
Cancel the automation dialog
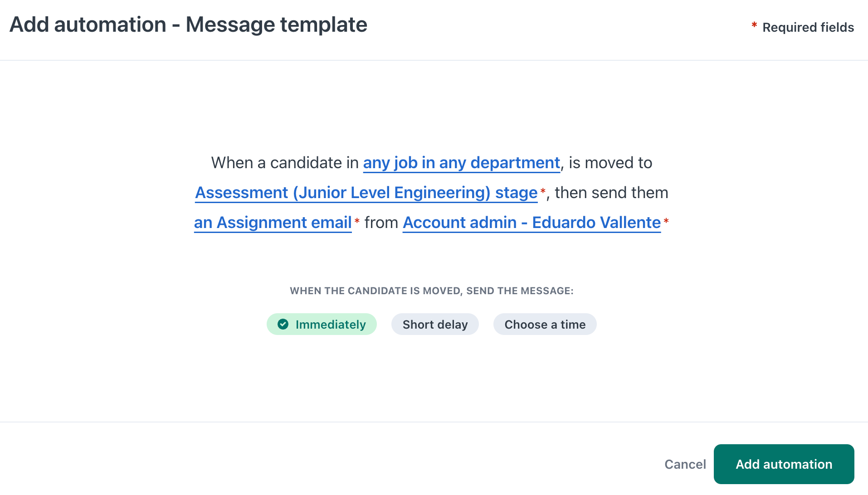click(685, 464)
